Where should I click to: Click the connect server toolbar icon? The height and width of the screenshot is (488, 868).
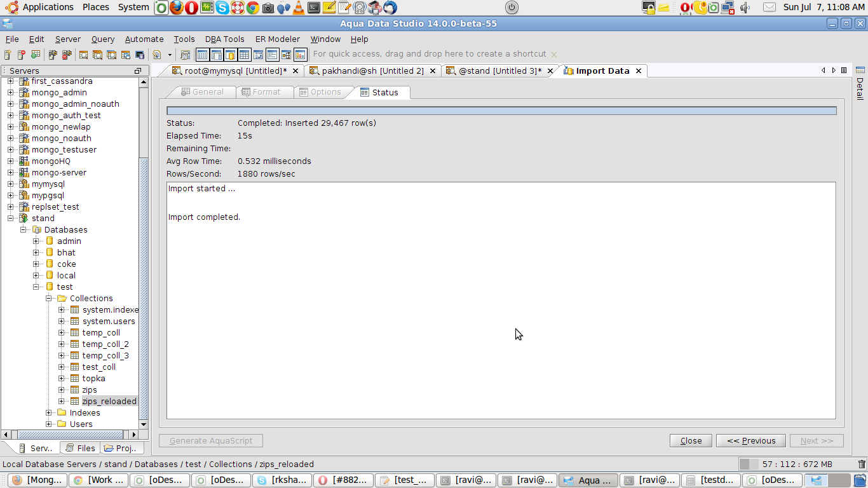[53, 55]
